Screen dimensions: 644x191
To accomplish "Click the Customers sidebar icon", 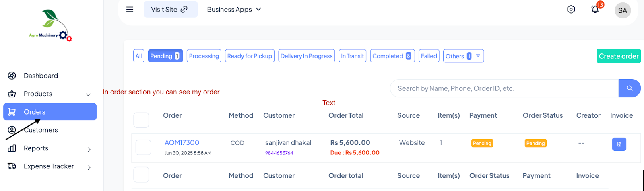I will coord(12,130).
